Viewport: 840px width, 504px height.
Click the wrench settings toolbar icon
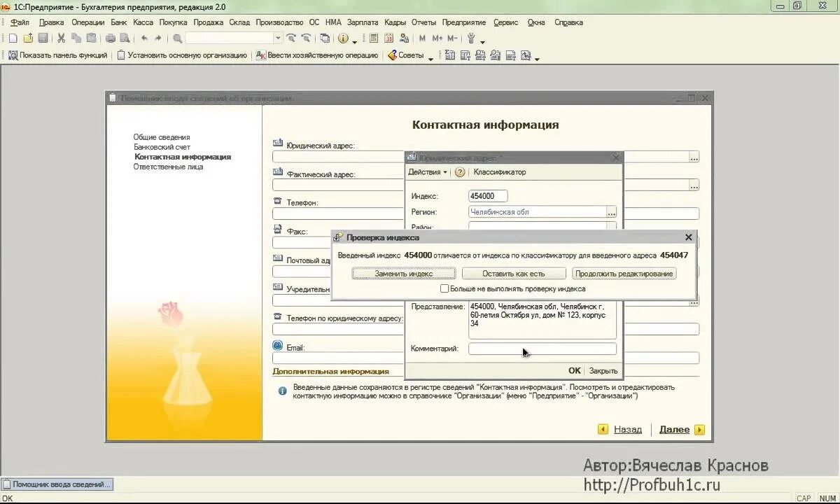click(471, 38)
